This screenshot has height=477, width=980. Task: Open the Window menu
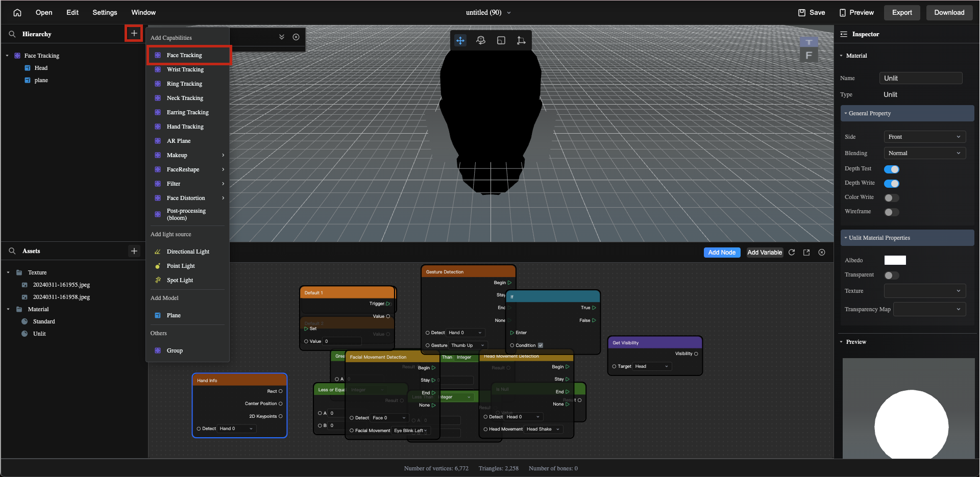pos(143,13)
